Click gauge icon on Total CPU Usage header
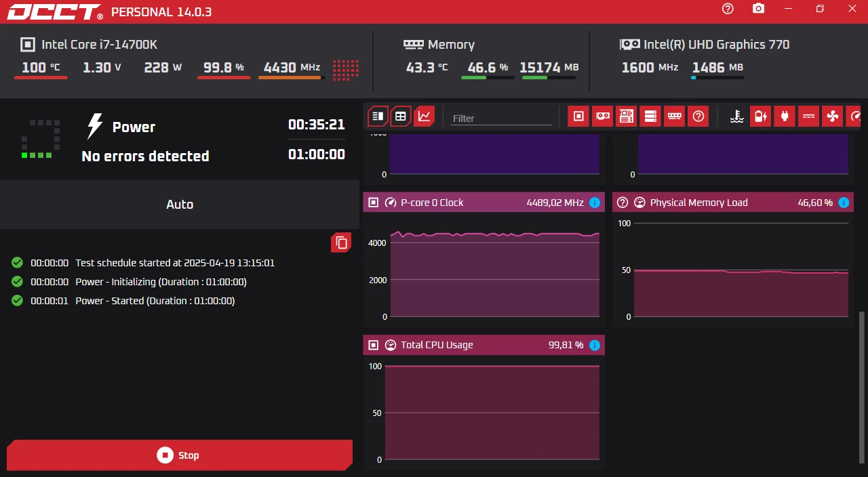The width and height of the screenshot is (868, 477). coord(391,345)
